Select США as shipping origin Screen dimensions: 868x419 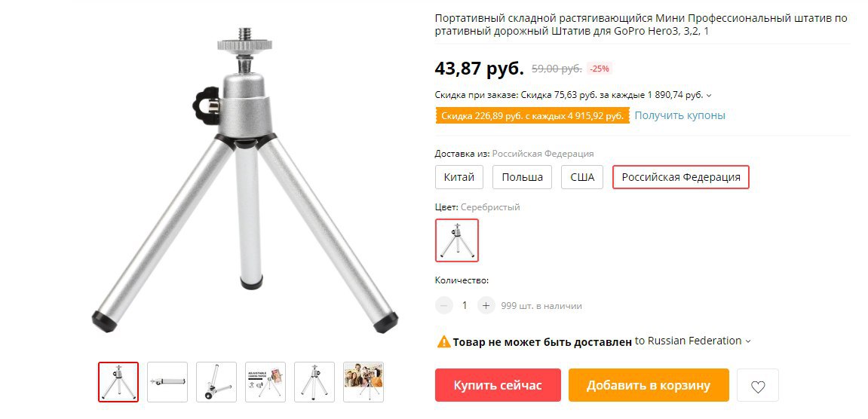[x=581, y=177]
